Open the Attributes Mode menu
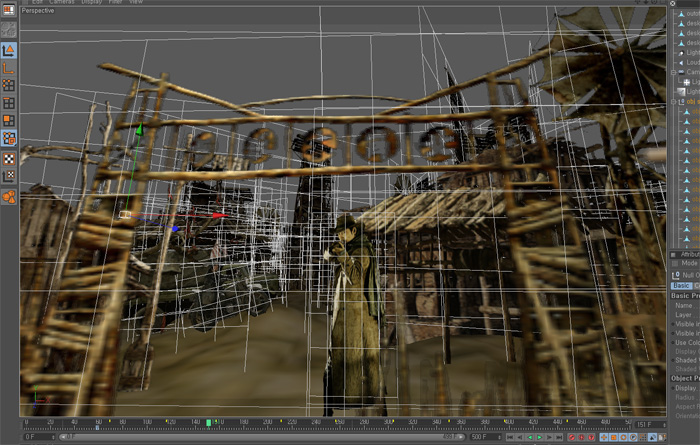This screenshot has width=700, height=445. (x=689, y=263)
